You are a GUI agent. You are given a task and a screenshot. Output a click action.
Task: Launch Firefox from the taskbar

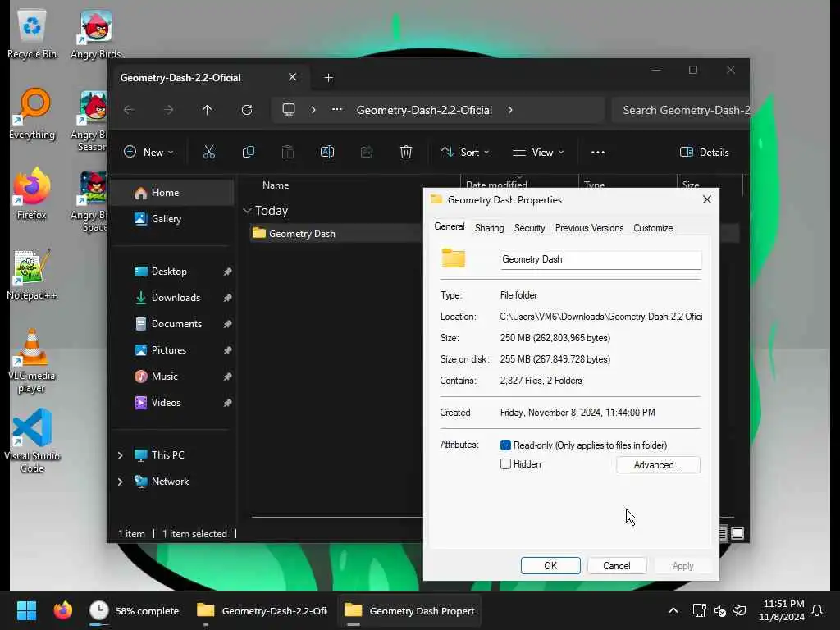[x=62, y=610]
